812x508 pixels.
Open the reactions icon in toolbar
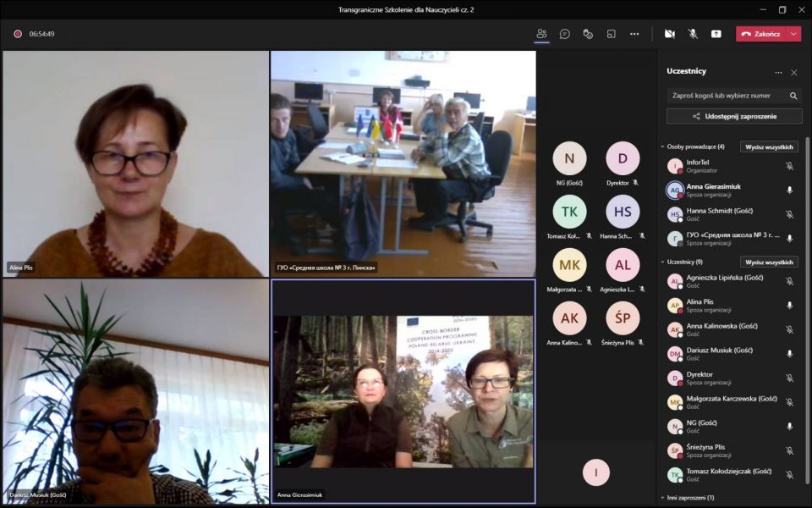[588, 34]
